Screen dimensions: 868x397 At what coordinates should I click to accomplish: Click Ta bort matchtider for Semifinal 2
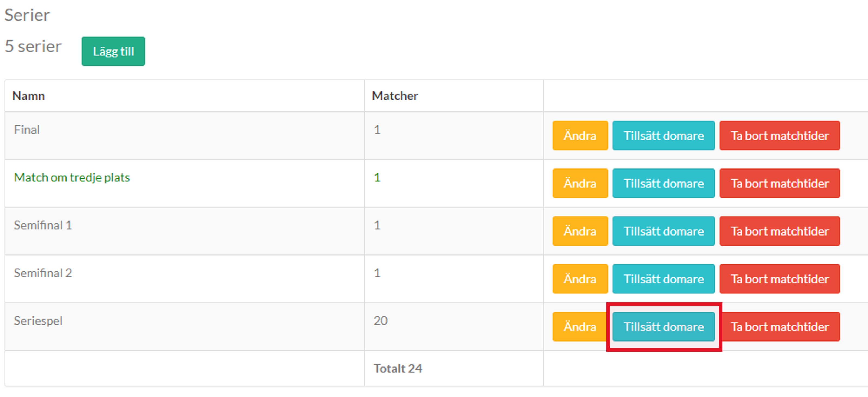tap(779, 279)
